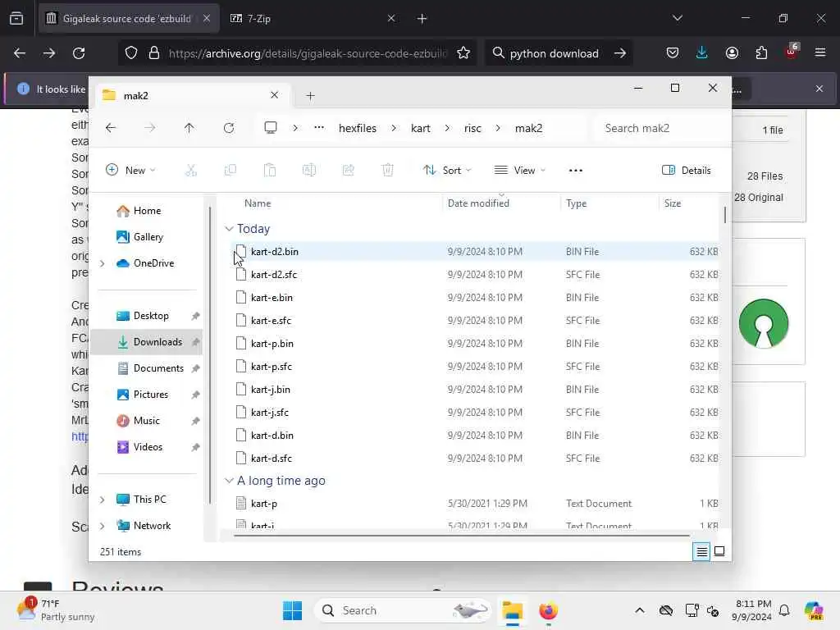Click the taskbar Search box
The image size is (840, 630).
(x=403, y=610)
